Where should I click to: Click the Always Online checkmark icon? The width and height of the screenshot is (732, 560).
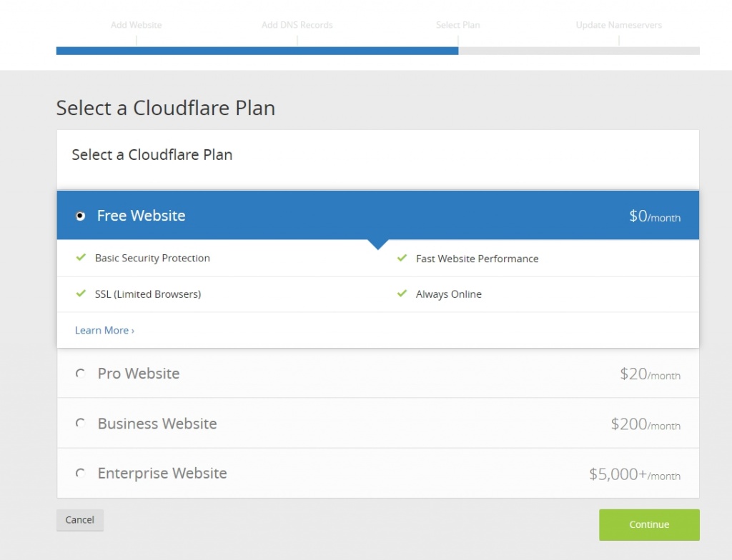tap(402, 294)
